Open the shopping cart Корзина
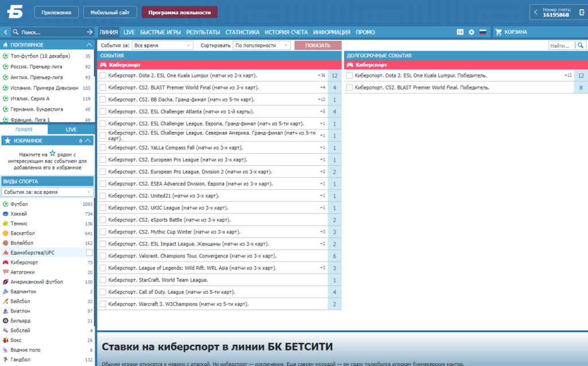Screen dimensions: 588x366 (x=511, y=32)
